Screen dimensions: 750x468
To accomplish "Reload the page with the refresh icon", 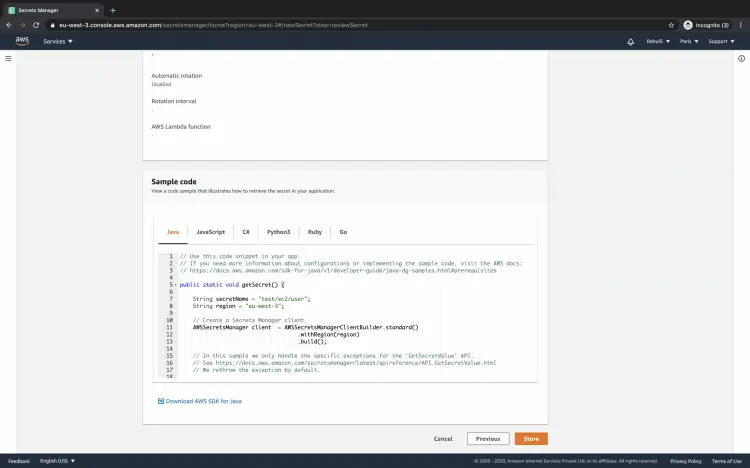I will tap(36, 25).
